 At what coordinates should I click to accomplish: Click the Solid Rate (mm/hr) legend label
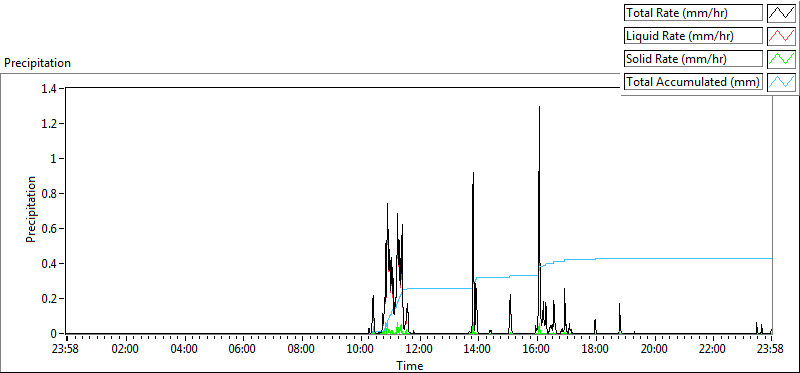click(x=693, y=59)
